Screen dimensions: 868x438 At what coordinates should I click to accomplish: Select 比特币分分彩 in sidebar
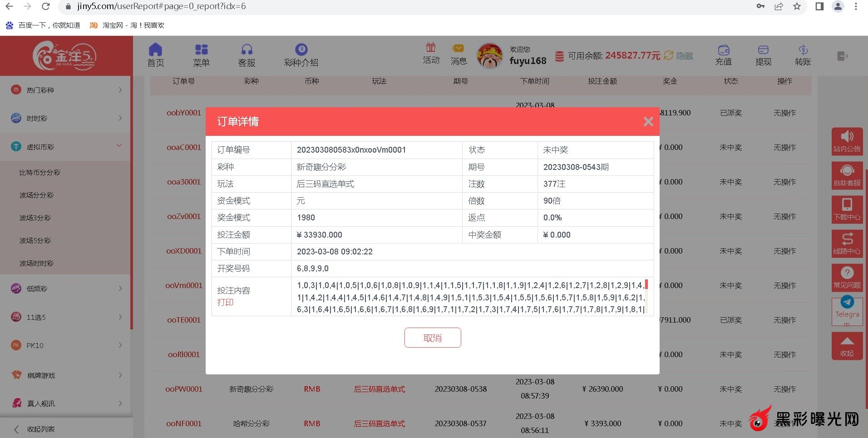[x=40, y=173]
